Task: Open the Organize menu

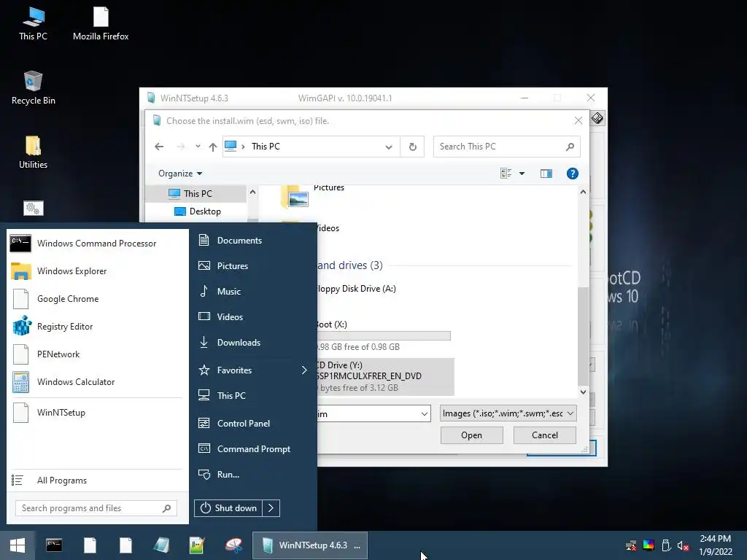Action: click(180, 174)
